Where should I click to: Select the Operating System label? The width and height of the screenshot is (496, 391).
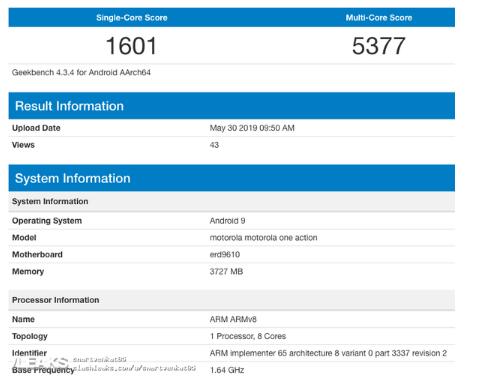click(47, 221)
